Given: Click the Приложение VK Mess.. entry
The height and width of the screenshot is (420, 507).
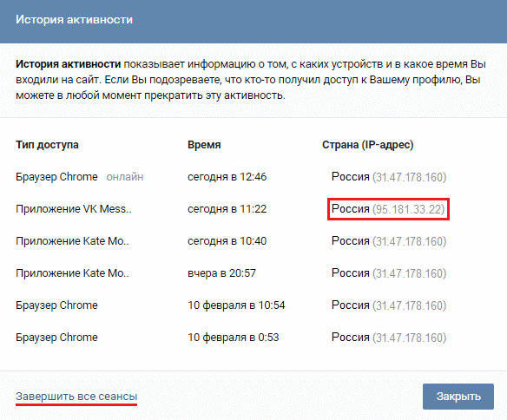Looking at the screenshot, I should (74, 209).
